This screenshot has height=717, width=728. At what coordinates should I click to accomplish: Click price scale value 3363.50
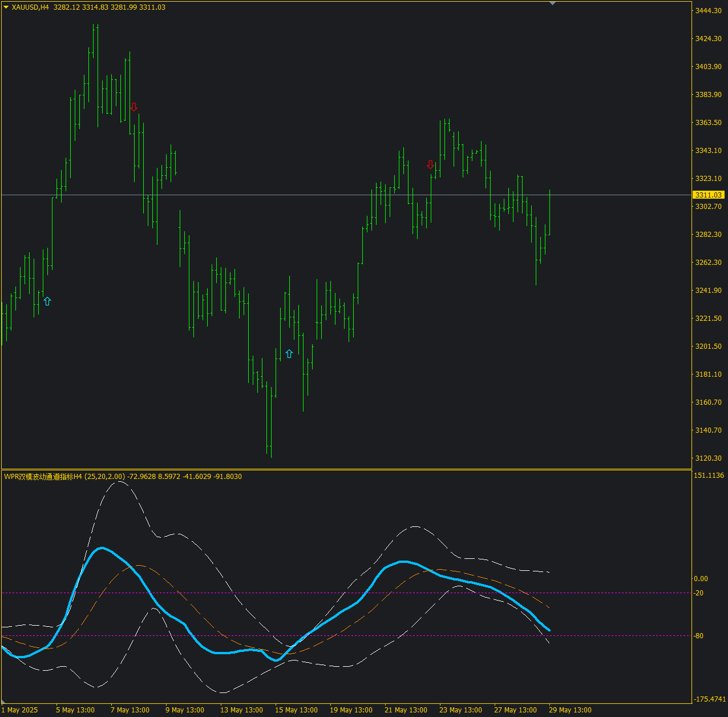708,123
